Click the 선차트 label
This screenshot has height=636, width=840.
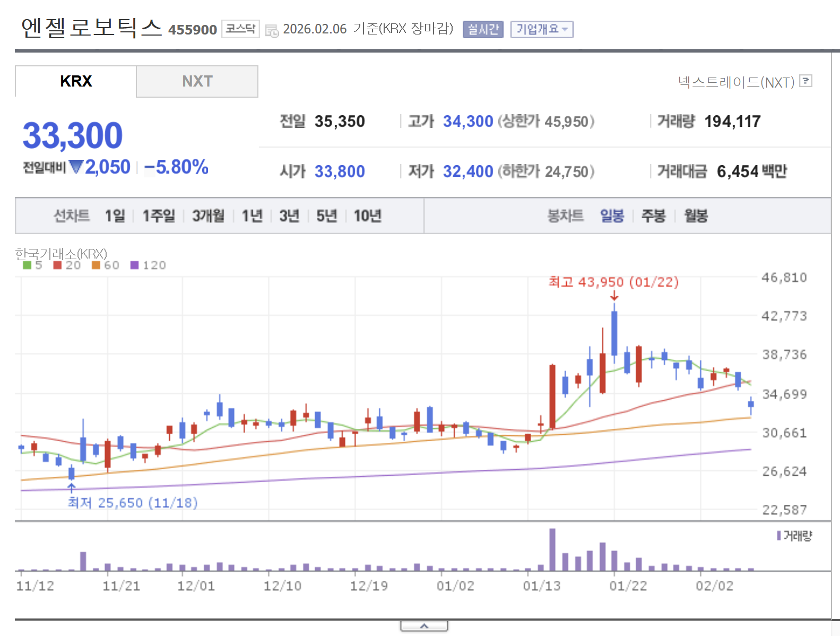tap(72, 216)
